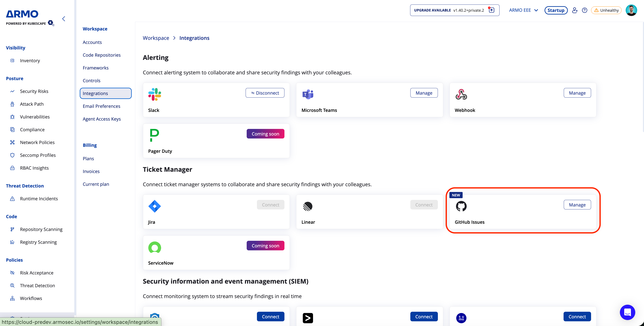The width and height of the screenshot is (644, 326).
Task: Click the Registry Scanning grid icon
Action: (x=12, y=242)
